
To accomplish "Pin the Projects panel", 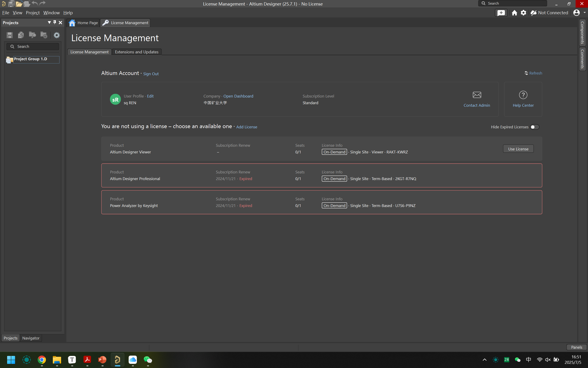I will [x=55, y=22].
